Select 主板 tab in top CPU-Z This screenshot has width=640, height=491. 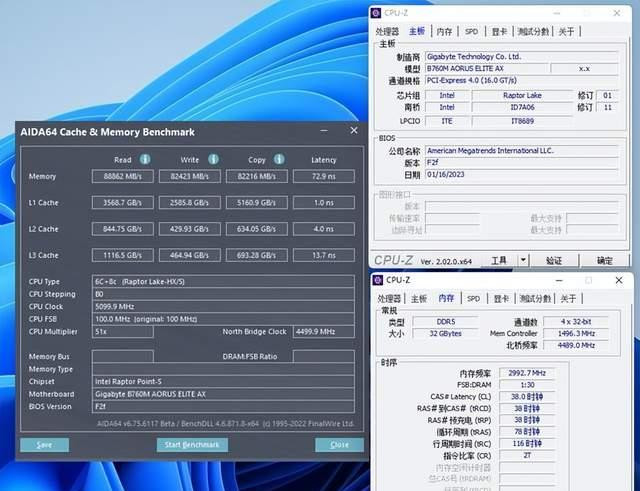tap(417, 31)
